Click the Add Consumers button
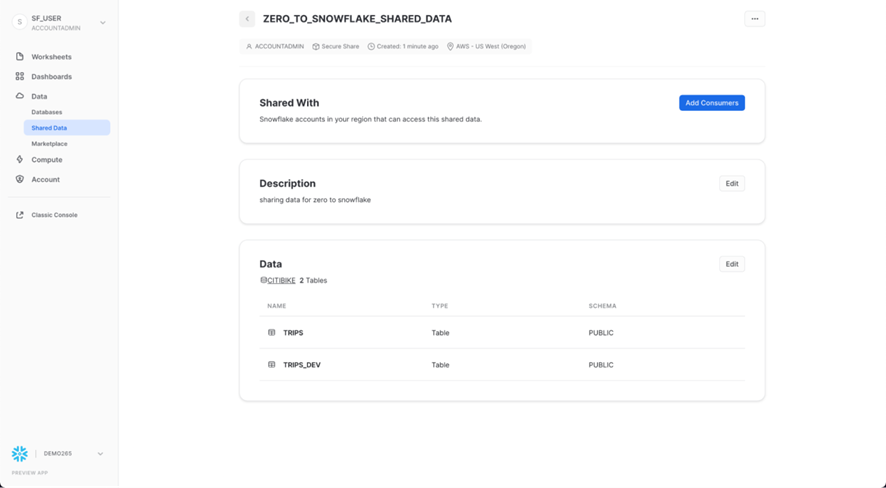886x488 pixels. [711, 103]
